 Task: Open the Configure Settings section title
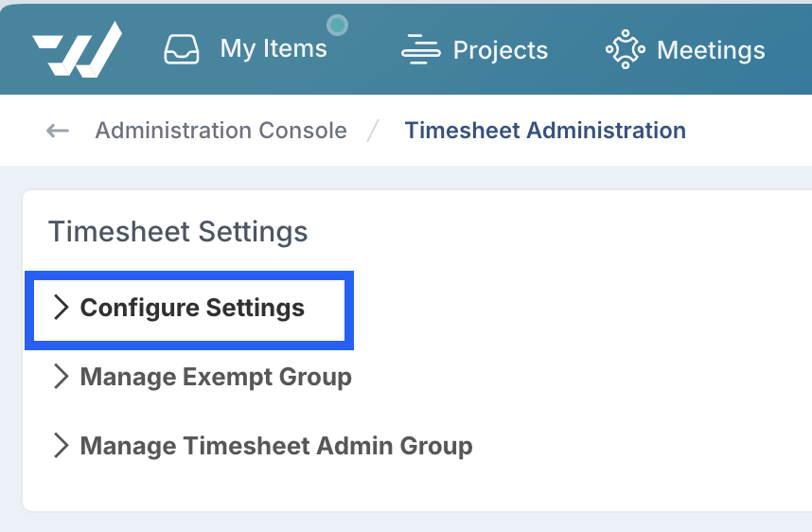coord(192,309)
